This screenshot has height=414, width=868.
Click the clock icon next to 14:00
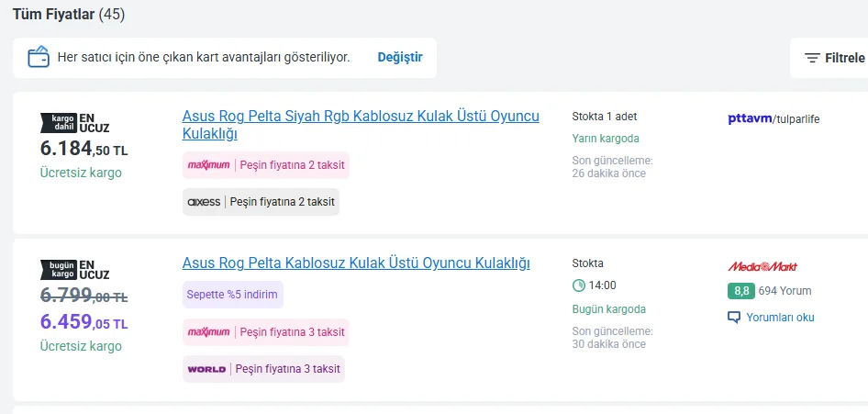578,285
